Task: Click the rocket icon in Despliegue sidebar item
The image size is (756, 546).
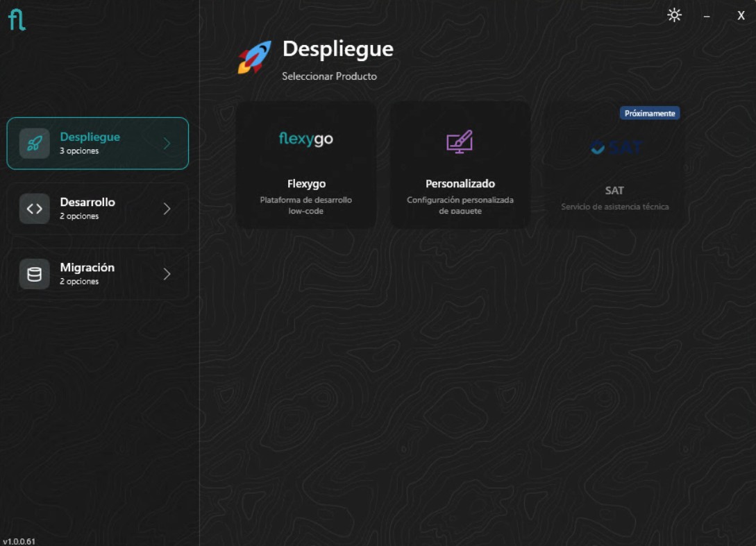Action: click(x=34, y=144)
